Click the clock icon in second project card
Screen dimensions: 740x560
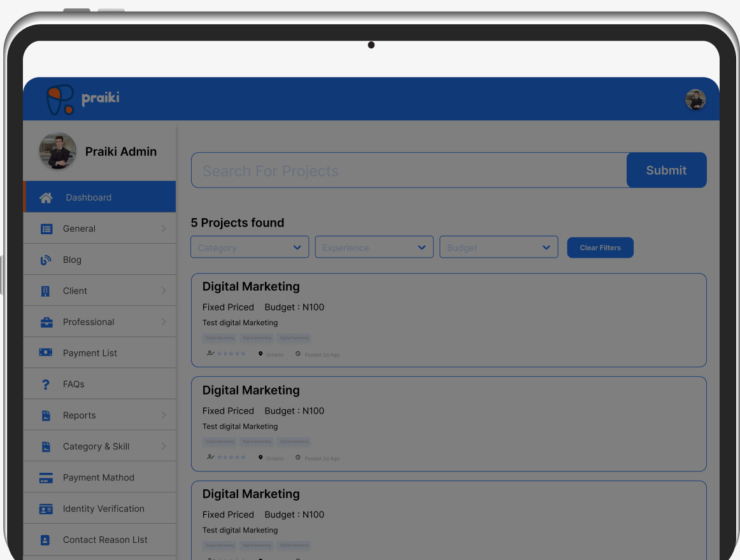298,457
